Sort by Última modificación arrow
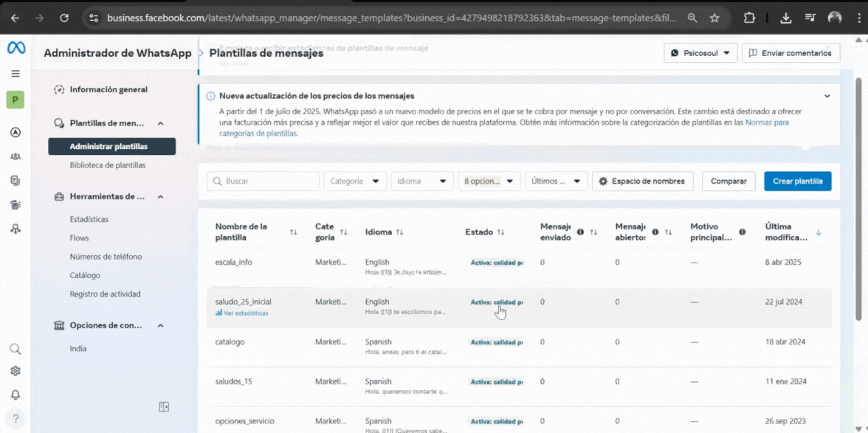The width and height of the screenshot is (868, 433). (x=819, y=232)
